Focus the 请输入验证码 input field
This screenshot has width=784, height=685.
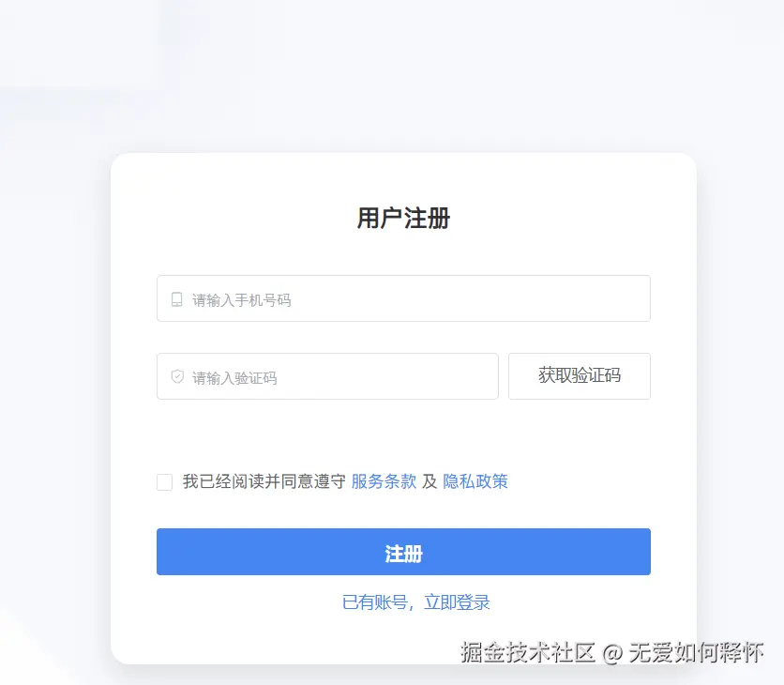click(x=327, y=376)
